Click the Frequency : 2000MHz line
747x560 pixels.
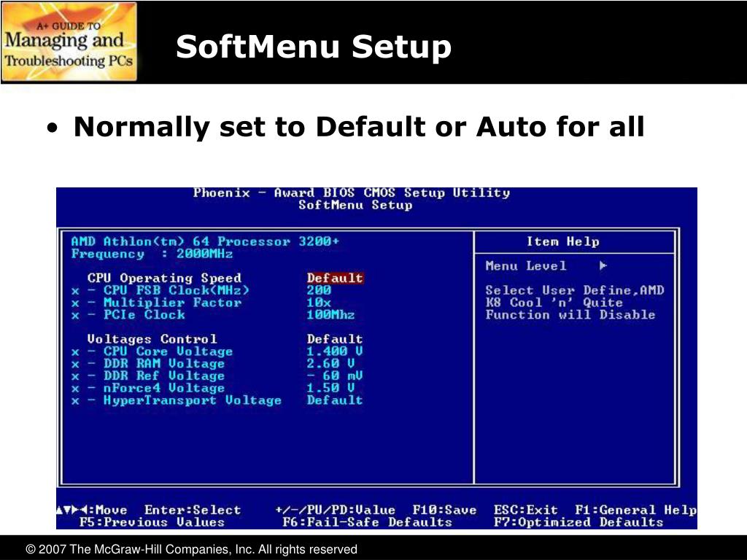tap(152, 254)
